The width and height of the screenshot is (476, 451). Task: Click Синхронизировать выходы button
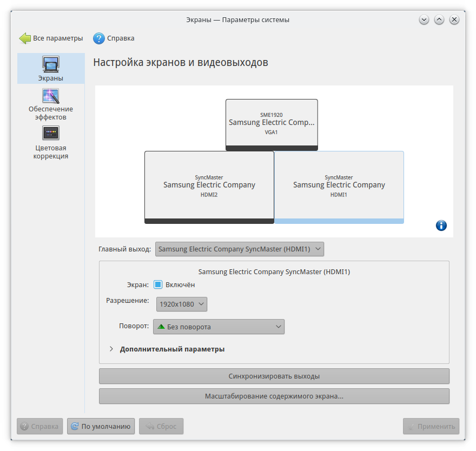point(274,376)
